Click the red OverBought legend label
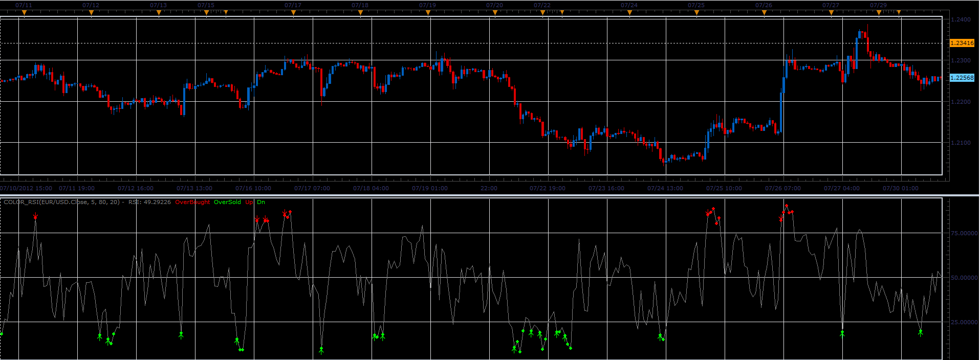980x360 pixels. [x=192, y=202]
